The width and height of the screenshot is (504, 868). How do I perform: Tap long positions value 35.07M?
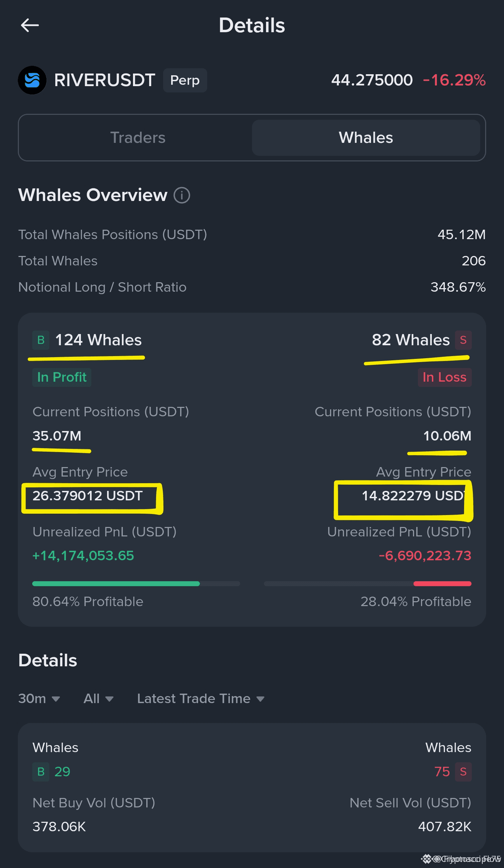(x=57, y=436)
